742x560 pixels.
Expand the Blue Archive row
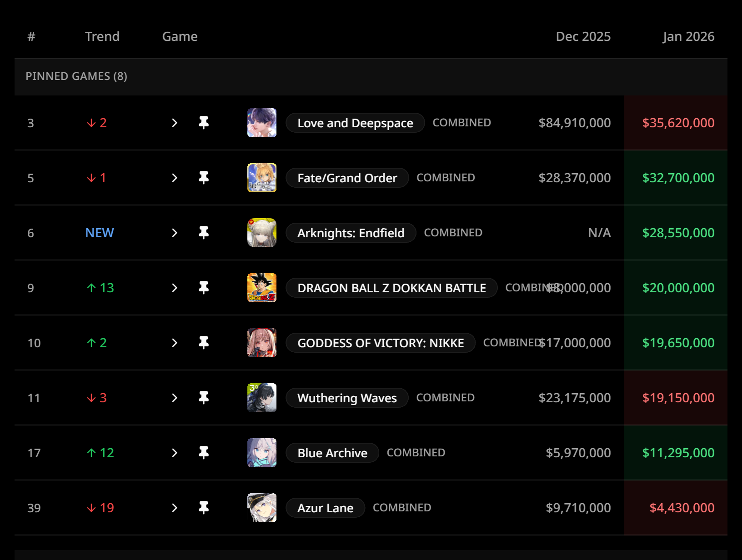[175, 453]
